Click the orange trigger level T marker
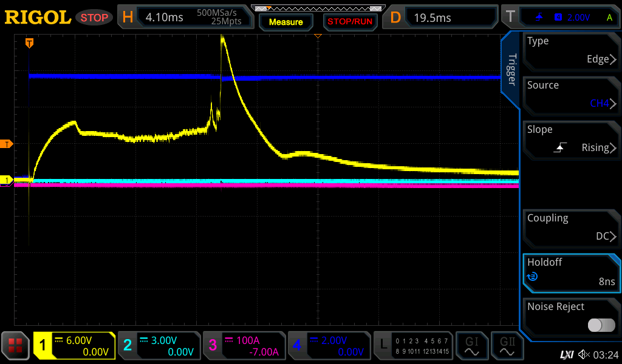The image size is (622, 364). tap(7, 144)
